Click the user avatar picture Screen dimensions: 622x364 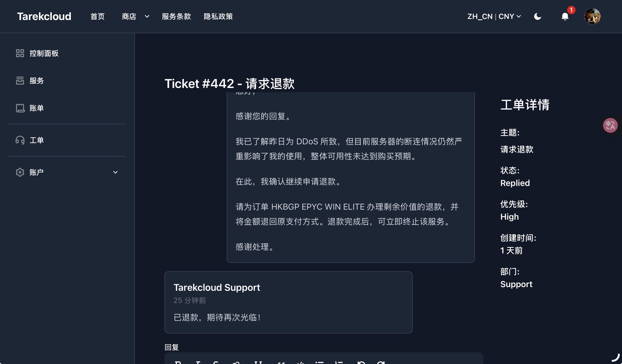pyautogui.click(x=592, y=16)
